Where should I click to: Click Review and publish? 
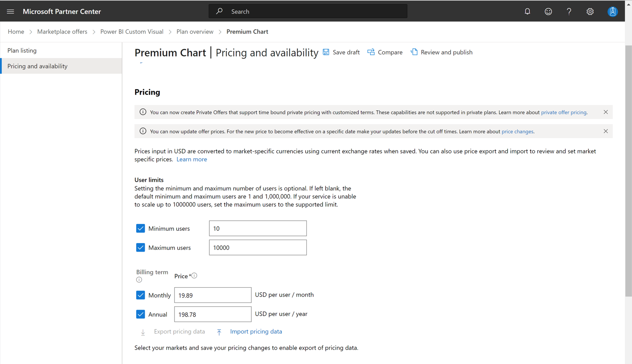point(441,52)
